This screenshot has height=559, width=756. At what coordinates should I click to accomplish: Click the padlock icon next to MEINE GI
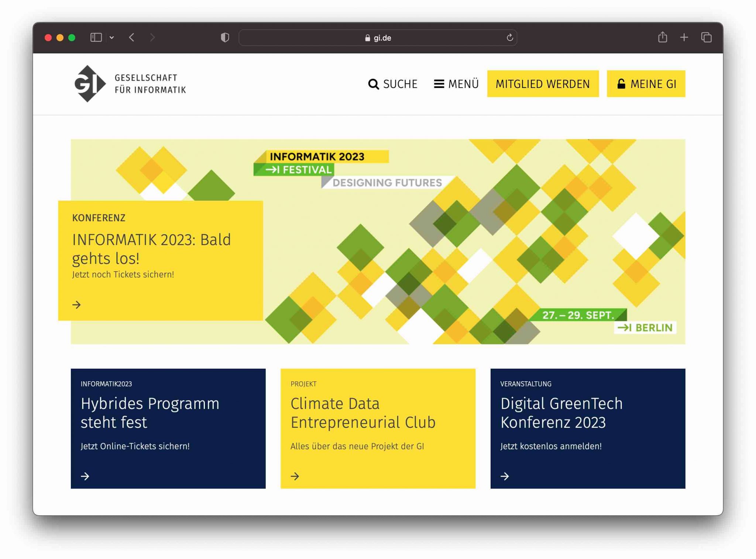pyautogui.click(x=622, y=84)
